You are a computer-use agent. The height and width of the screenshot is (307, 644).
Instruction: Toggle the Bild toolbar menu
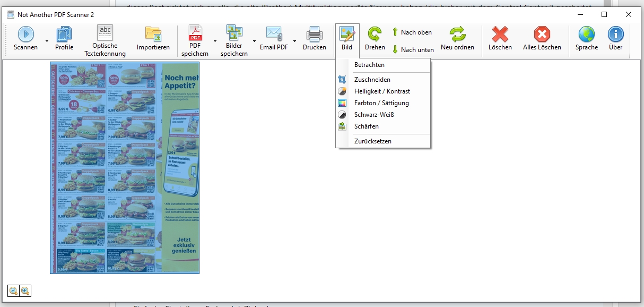click(x=347, y=39)
